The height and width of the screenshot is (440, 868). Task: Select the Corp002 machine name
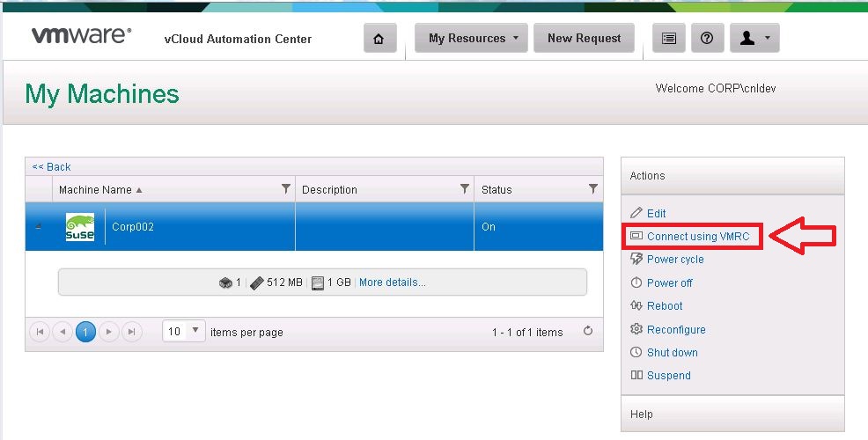pyautogui.click(x=133, y=226)
